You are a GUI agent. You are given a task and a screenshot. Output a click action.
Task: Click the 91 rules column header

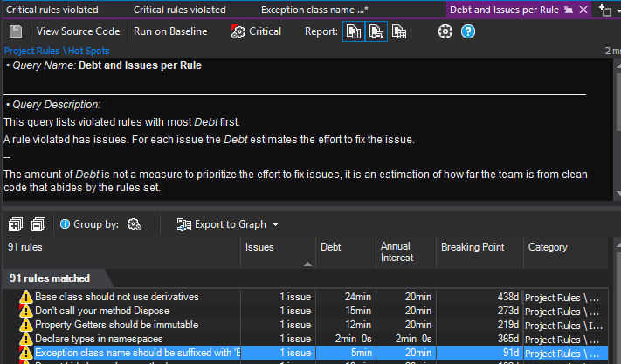pyautogui.click(x=121, y=253)
